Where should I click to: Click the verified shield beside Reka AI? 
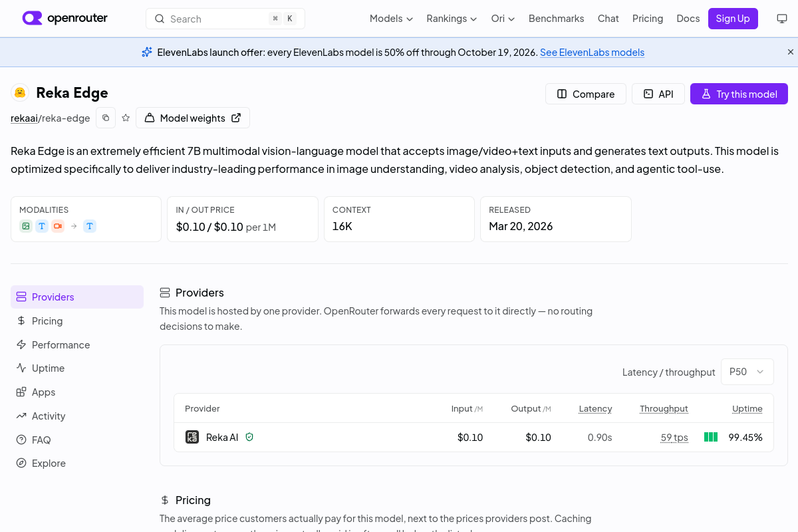[x=249, y=437]
